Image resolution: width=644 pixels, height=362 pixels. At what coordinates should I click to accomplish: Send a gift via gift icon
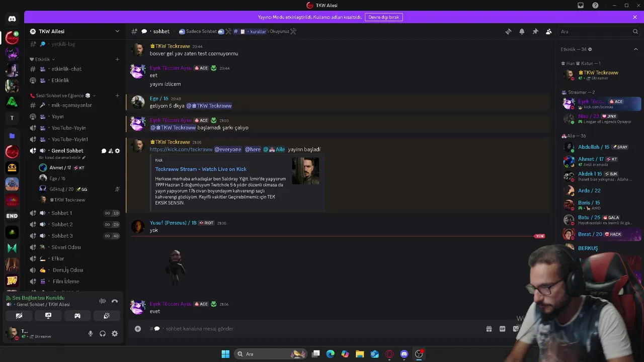(x=489, y=329)
